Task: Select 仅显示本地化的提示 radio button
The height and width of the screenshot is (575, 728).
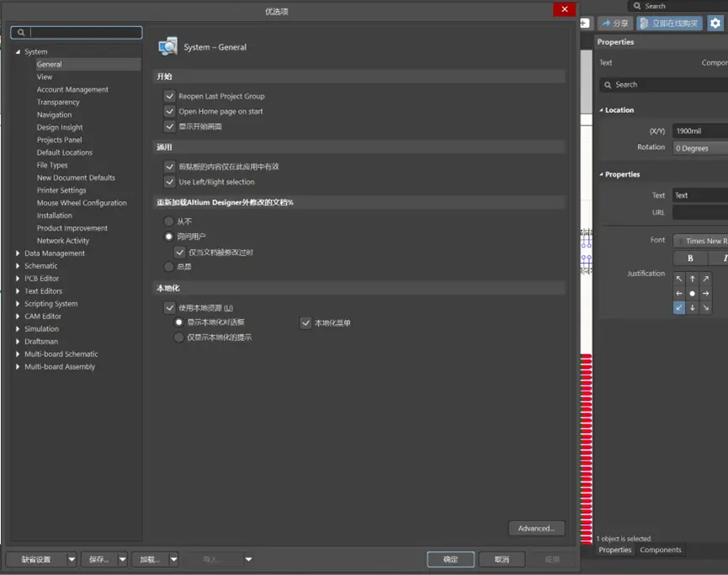Action: (x=178, y=338)
